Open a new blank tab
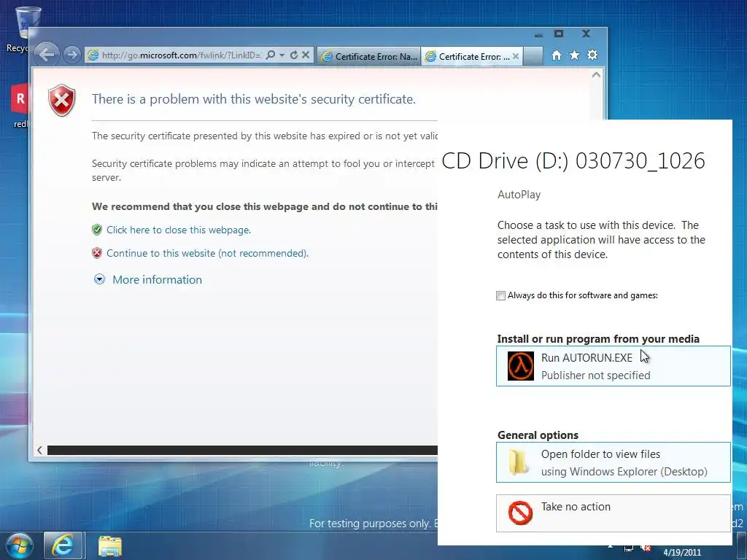Screen dimensions: 747x560 tap(533, 56)
